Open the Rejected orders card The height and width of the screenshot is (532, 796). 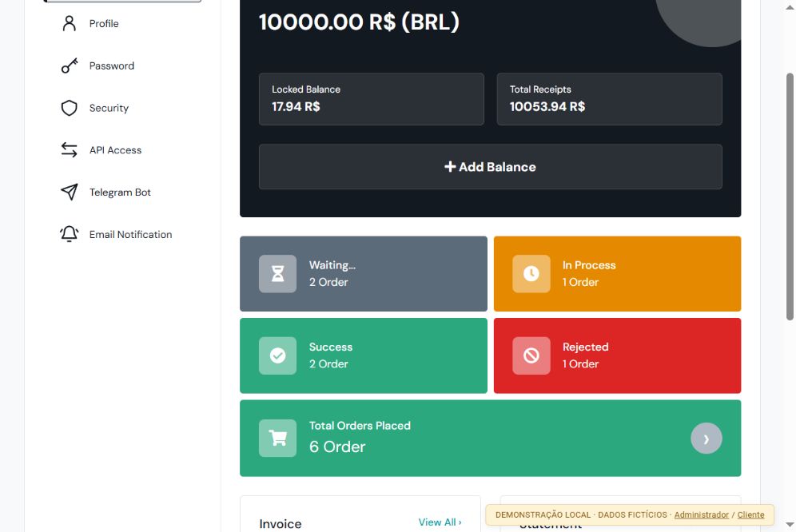(617, 355)
